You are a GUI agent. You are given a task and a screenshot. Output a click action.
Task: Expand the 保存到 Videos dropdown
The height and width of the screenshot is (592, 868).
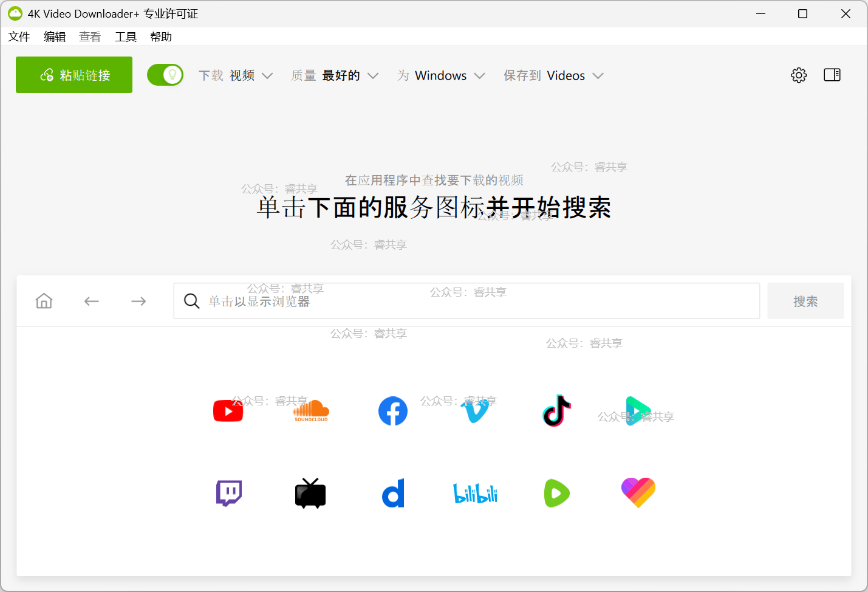[553, 75]
